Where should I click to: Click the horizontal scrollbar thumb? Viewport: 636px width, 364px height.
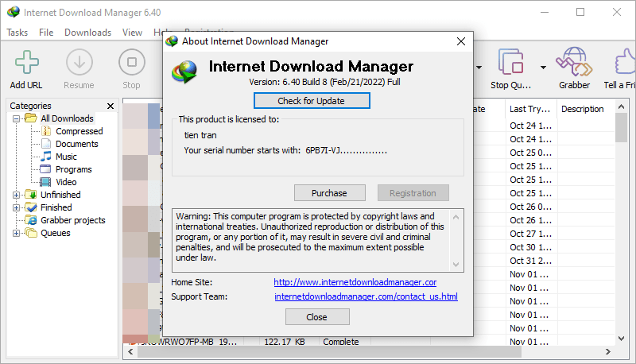tap(329, 352)
